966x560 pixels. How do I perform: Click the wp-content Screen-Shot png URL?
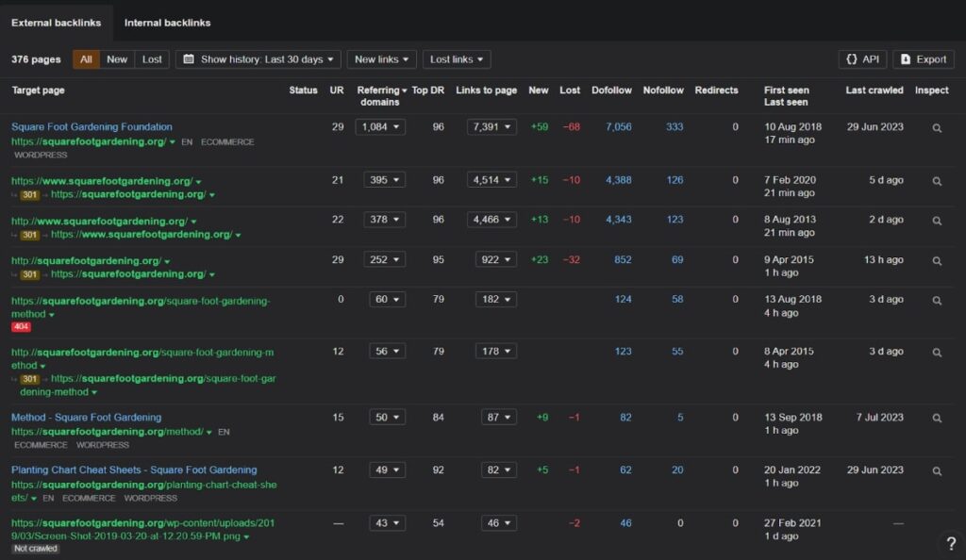pos(143,529)
